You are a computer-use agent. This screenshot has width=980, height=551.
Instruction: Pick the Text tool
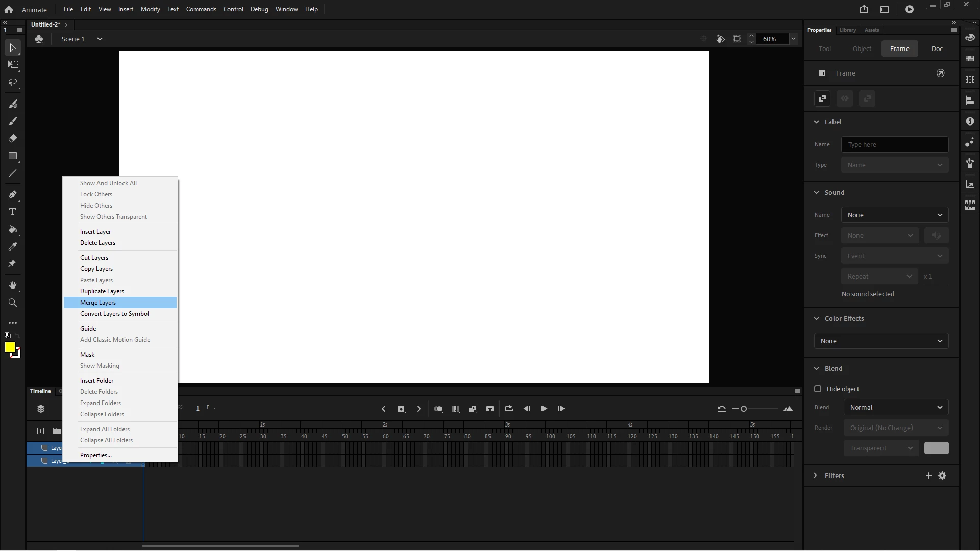[13, 212]
